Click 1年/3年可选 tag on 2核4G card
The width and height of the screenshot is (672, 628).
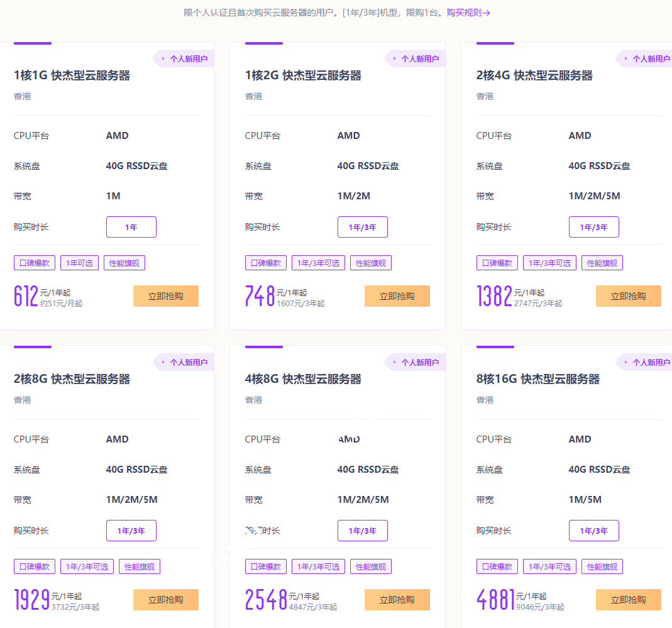(x=550, y=263)
